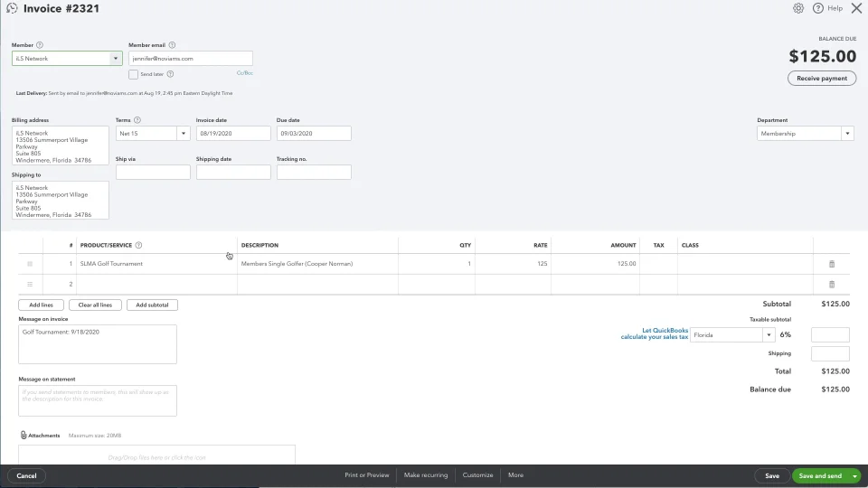Screen dimensions: 868x488
Task: Open the invoice history clock icon
Action: click(12, 8)
